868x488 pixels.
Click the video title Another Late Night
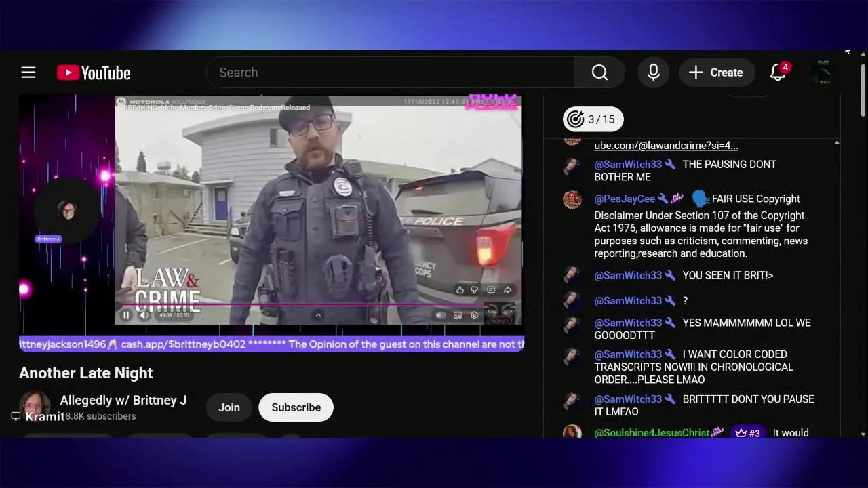(x=86, y=373)
